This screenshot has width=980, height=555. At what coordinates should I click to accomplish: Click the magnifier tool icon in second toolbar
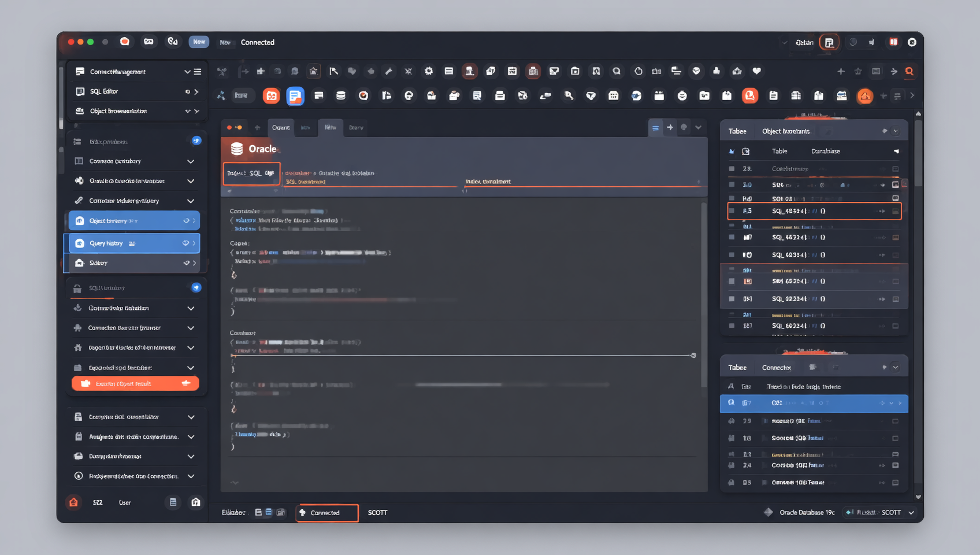click(x=569, y=96)
